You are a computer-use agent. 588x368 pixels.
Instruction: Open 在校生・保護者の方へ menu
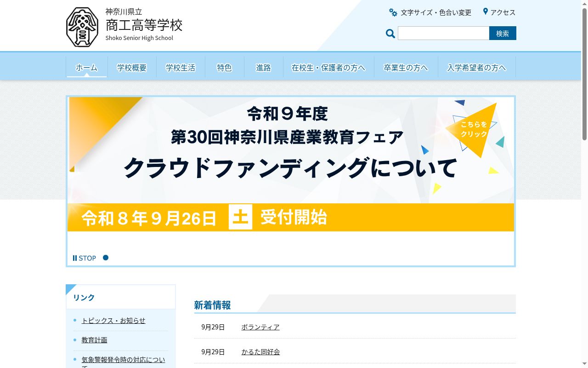tap(328, 68)
